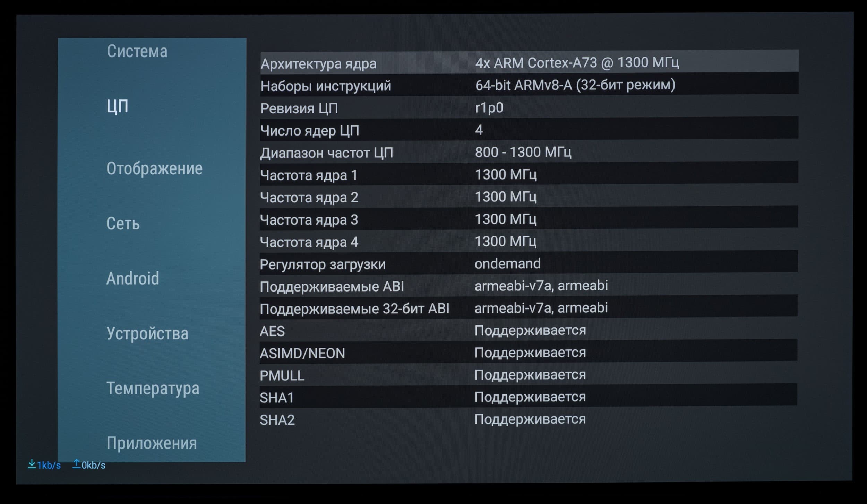Select the Архитектура ядра row
Image resolution: width=867 pixels, height=504 pixels.
click(x=529, y=63)
